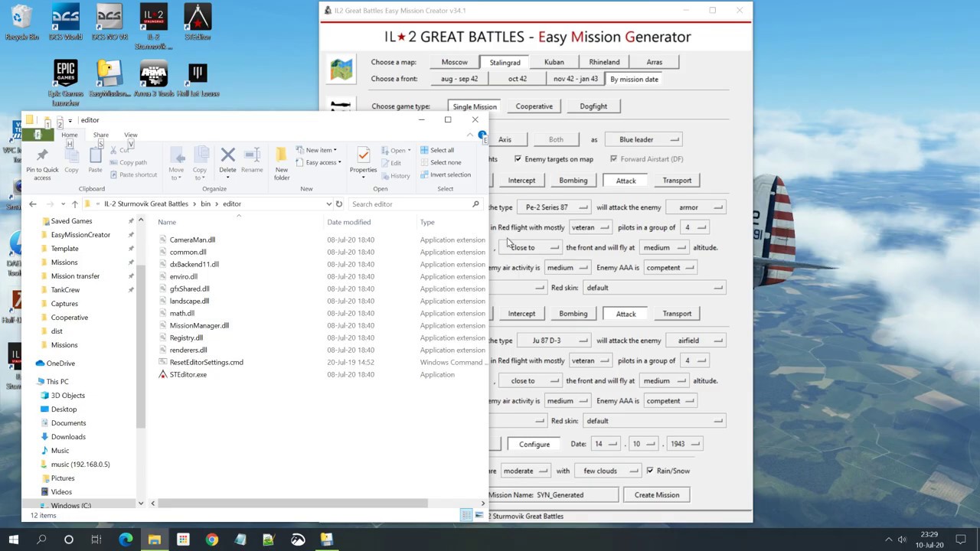Open the armor target dropdown
The width and height of the screenshot is (980, 551).
tap(695, 207)
